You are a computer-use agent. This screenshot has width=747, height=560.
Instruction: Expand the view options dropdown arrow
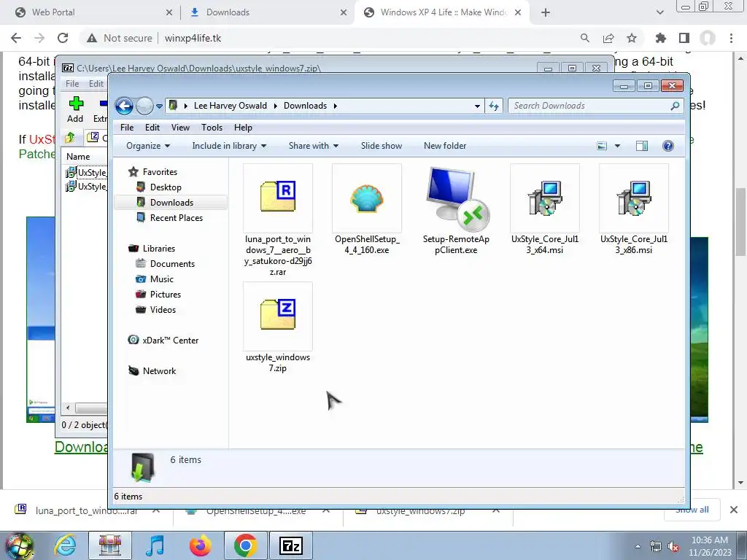coord(617,146)
